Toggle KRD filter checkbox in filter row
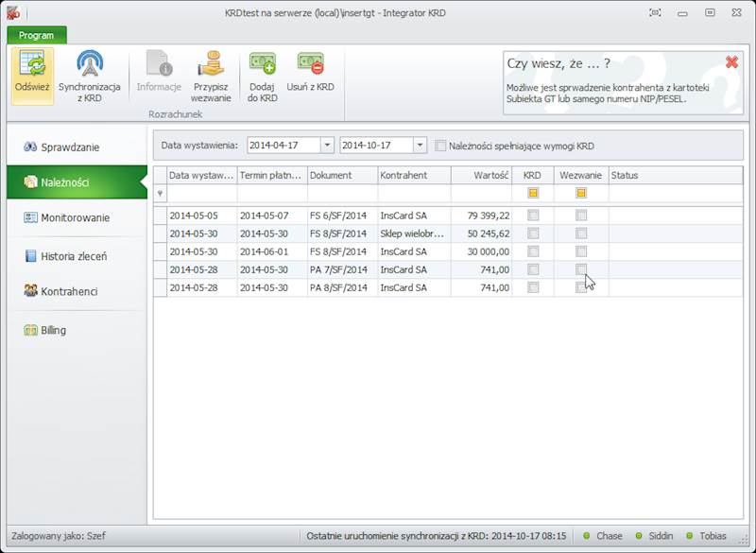This screenshot has width=756, height=553. [x=533, y=194]
